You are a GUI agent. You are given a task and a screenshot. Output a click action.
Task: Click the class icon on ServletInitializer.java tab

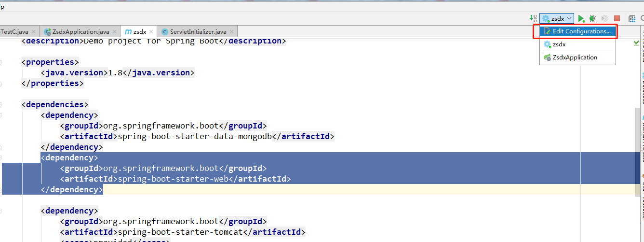tap(165, 31)
